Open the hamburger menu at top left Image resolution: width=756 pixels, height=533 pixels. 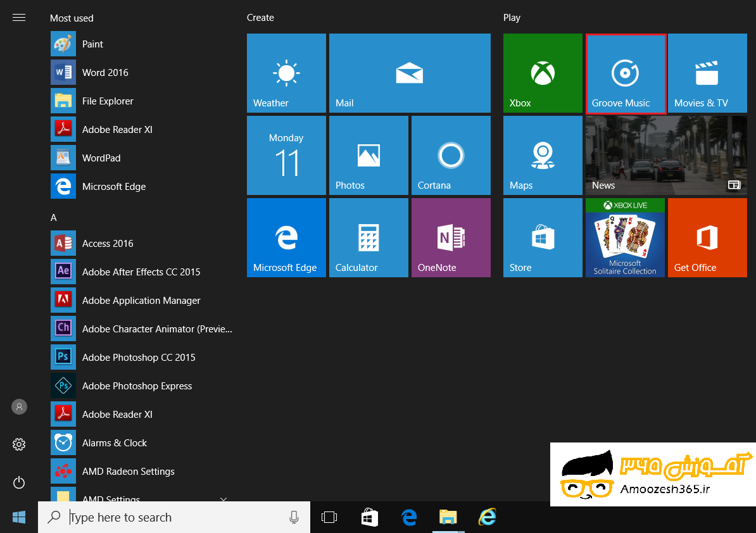pos(19,17)
